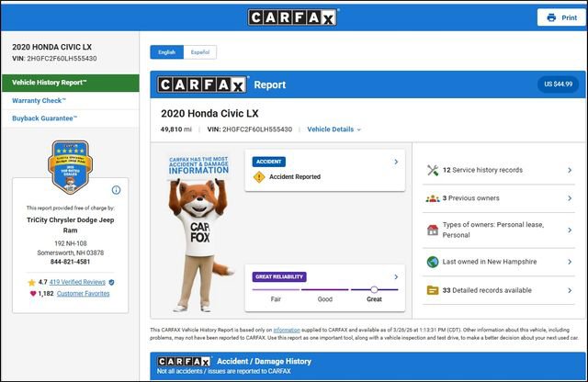Open Great Reliability details chevron
This screenshot has width=588, height=382.
tap(396, 276)
